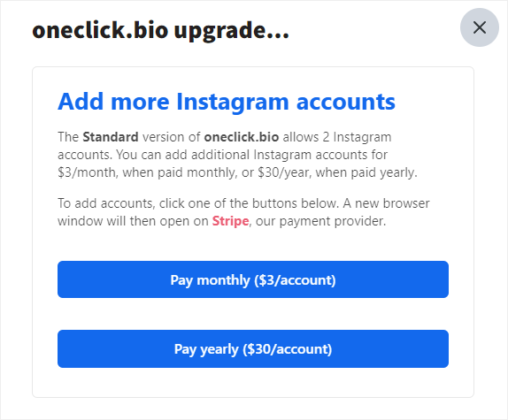Click the word 'Instagram' in blue heading

click(232, 102)
